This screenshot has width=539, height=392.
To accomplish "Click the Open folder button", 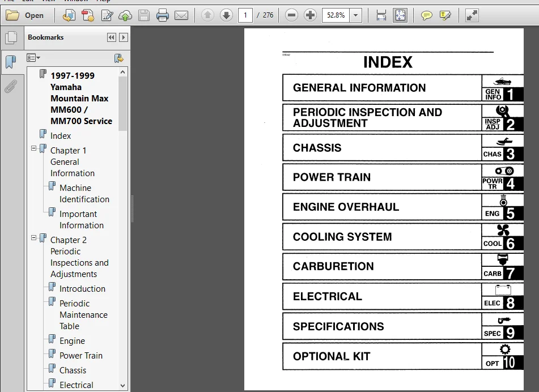I will 25,15.
